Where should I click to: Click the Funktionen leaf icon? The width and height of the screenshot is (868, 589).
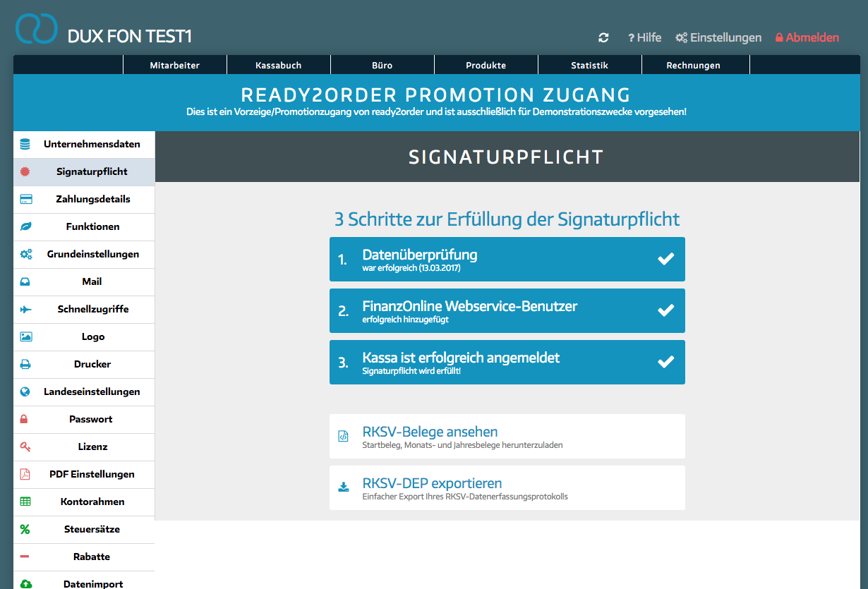(x=25, y=226)
